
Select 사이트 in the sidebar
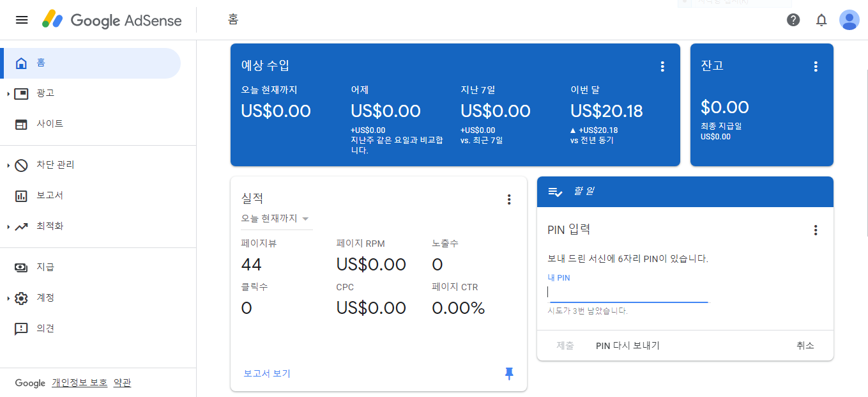pyautogui.click(x=90, y=124)
